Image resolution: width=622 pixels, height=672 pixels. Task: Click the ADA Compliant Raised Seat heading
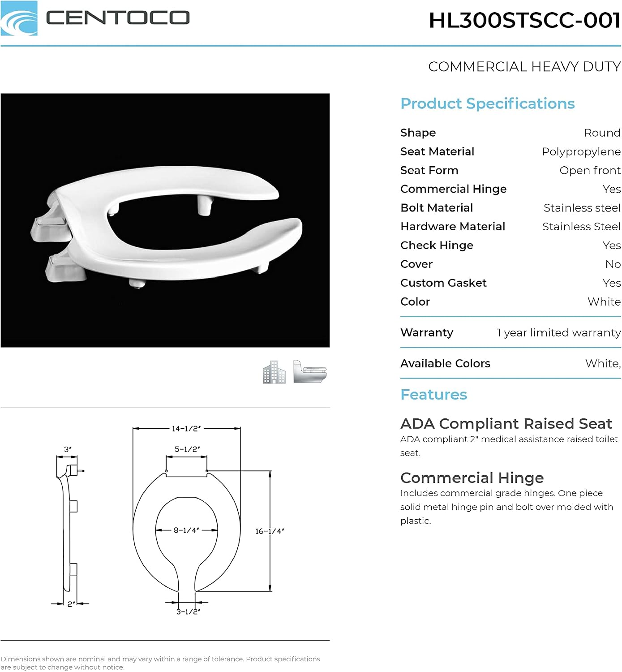pyautogui.click(x=506, y=424)
